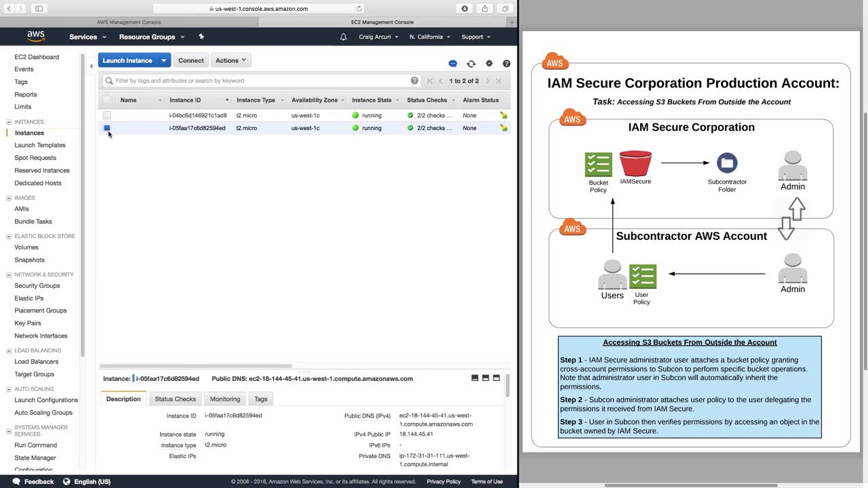Click the help icon inside the filter box
Image resolution: width=868 pixels, height=488 pixels.
pyautogui.click(x=414, y=81)
